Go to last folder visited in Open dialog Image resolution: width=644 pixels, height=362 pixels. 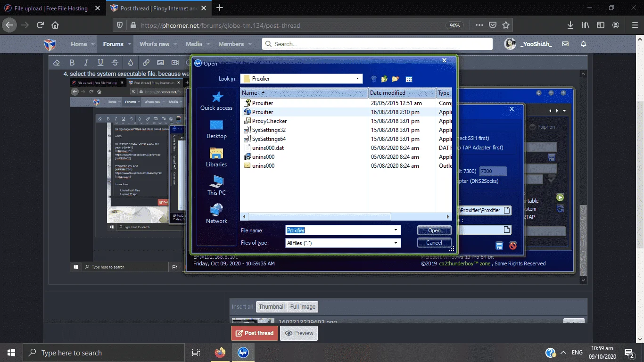pyautogui.click(x=374, y=79)
